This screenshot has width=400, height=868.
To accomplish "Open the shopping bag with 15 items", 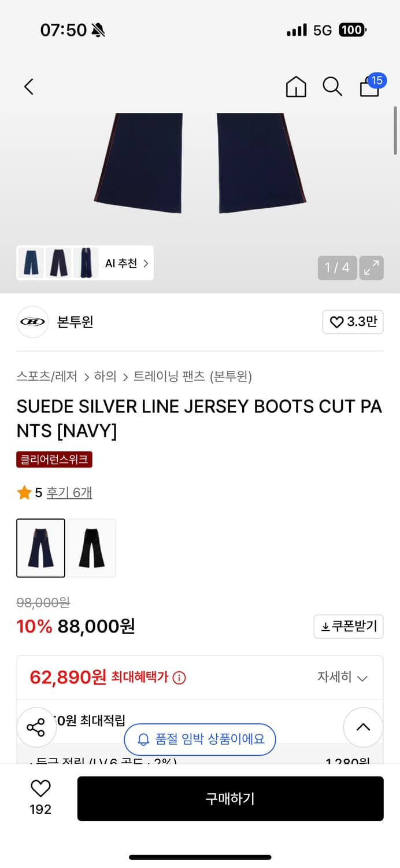I will 369,88.
